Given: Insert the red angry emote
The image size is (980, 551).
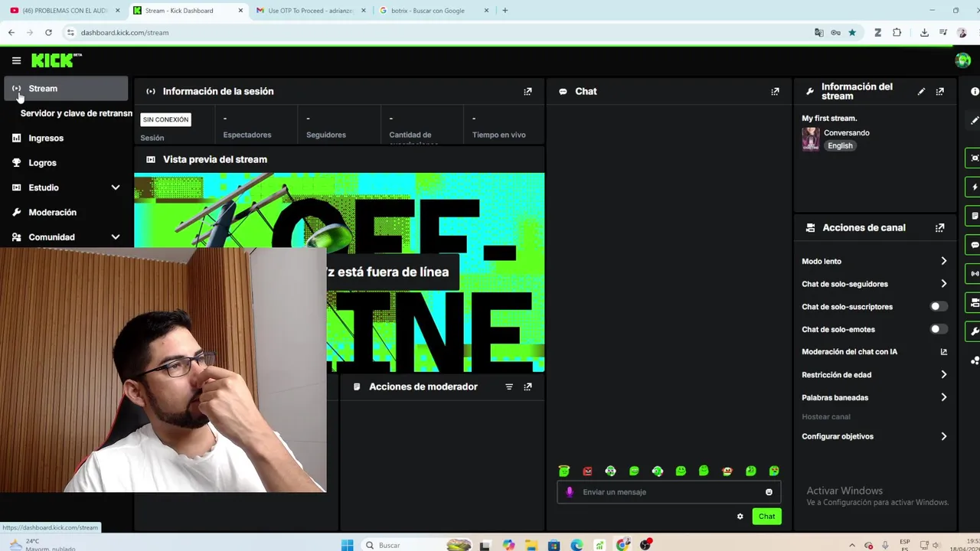Looking at the screenshot, I should point(587,471).
